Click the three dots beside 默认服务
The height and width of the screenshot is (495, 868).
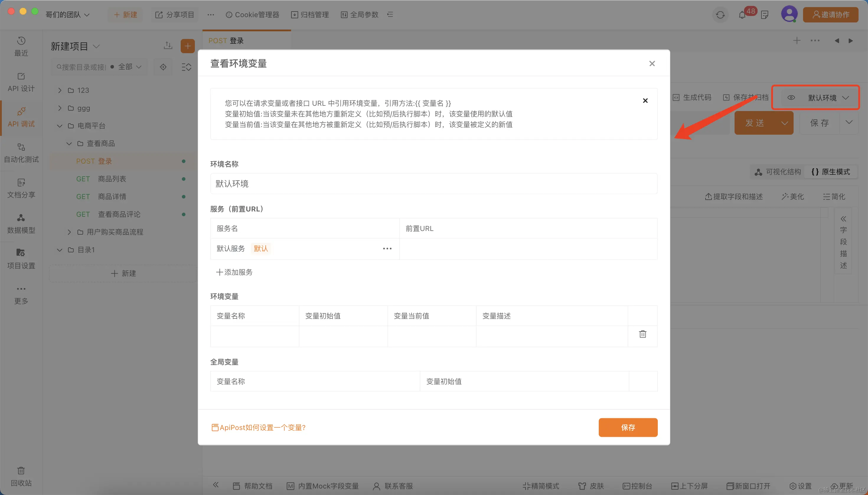point(387,248)
